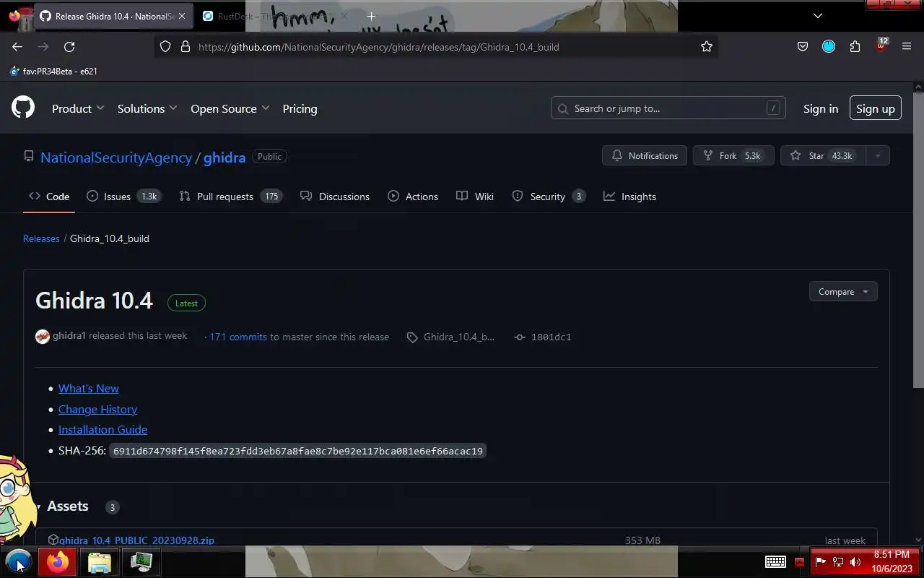Open the Security tab
The image size is (924, 578).
549,197
